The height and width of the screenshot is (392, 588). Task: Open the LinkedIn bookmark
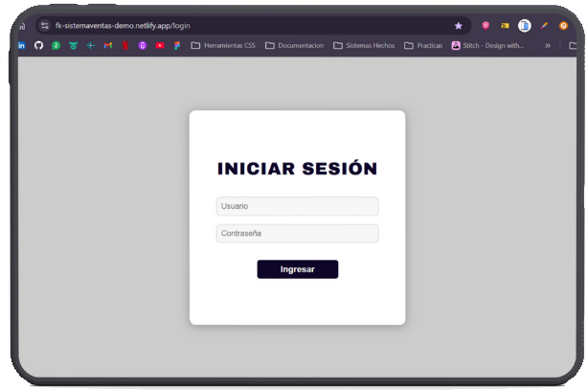tap(22, 45)
